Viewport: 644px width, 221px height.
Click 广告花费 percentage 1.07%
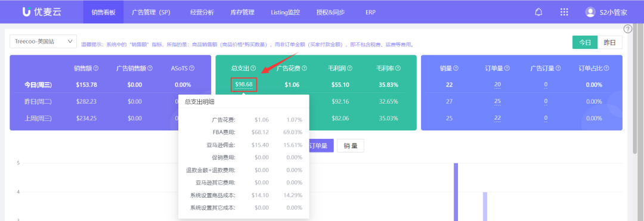coord(295,120)
